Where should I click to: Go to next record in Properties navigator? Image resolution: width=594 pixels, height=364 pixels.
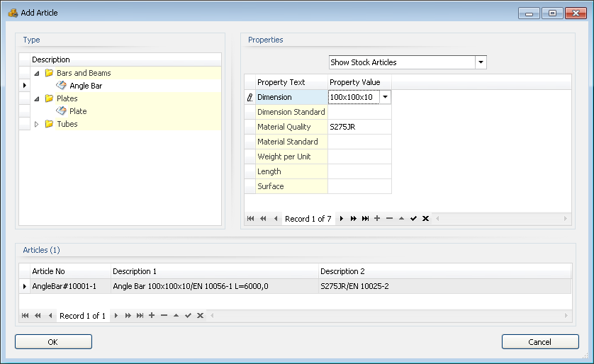coord(342,219)
